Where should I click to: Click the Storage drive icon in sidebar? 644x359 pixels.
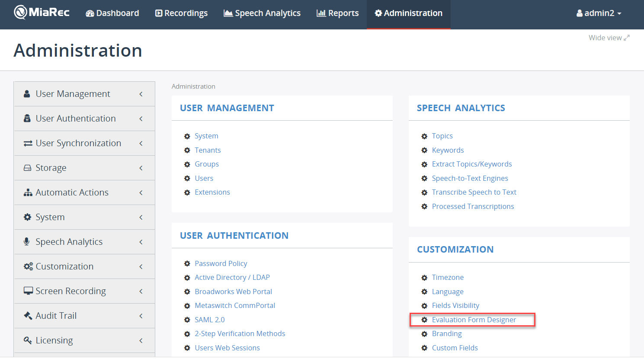[x=27, y=168]
